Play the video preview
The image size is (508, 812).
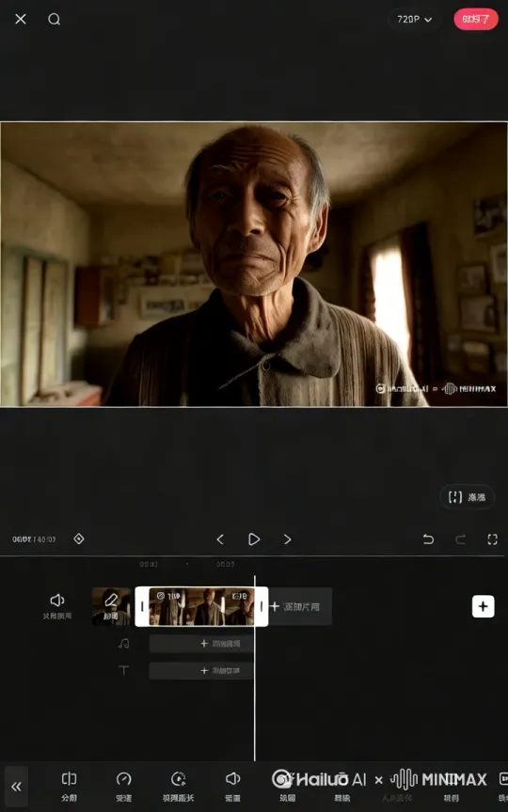click(253, 539)
